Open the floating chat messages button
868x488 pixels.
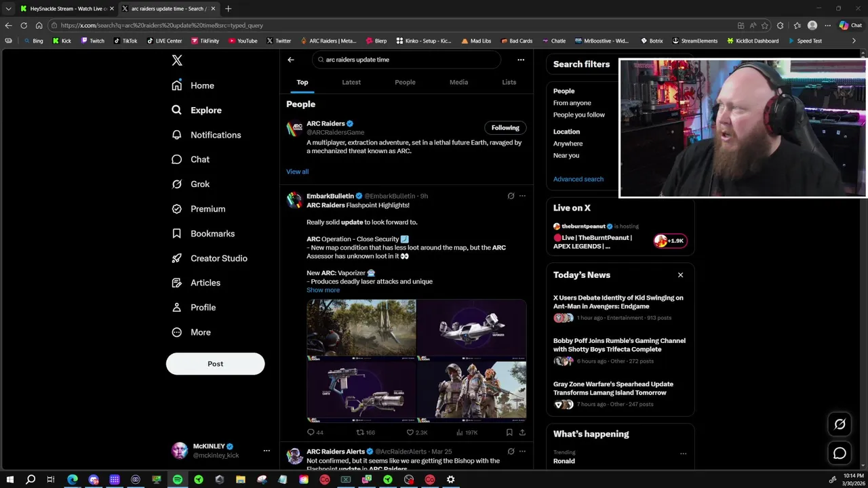[x=840, y=453]
